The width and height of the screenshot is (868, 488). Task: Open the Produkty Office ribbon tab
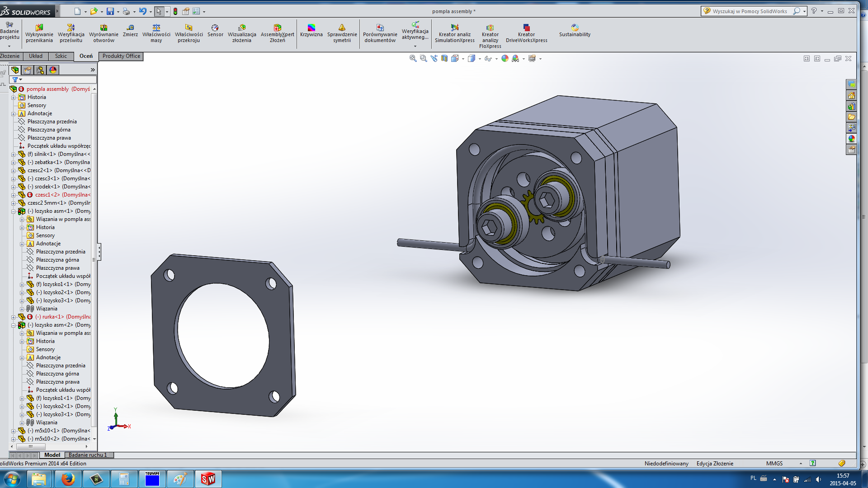[121, 56]
